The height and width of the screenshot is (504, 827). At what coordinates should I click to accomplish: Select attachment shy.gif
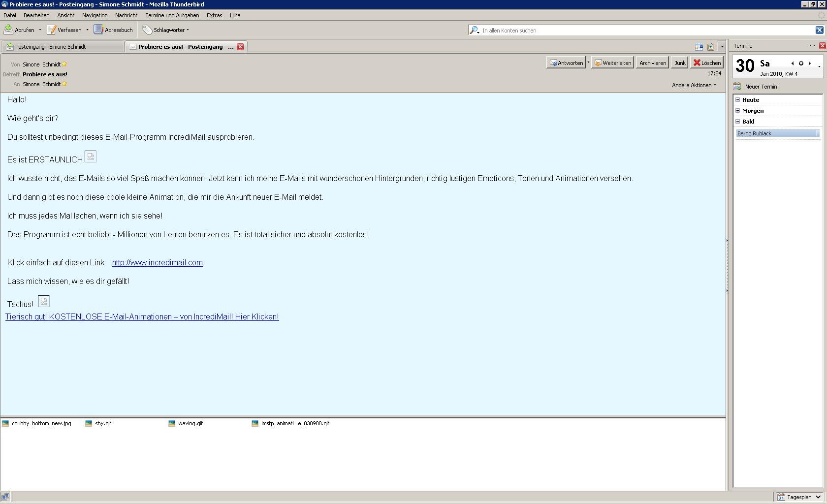(x=98, y=423)
